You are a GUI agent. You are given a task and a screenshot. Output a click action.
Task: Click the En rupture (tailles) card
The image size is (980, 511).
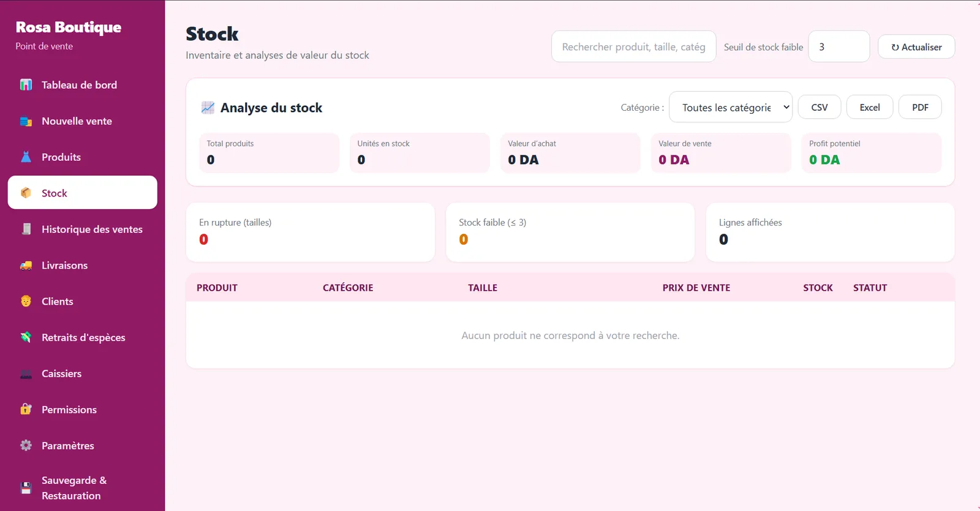click(311, 233)
